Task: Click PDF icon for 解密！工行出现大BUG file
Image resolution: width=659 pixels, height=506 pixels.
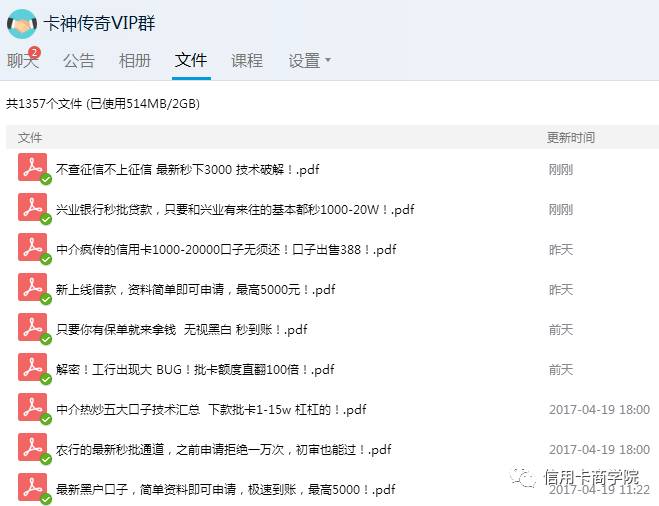Action: (33, 368)
